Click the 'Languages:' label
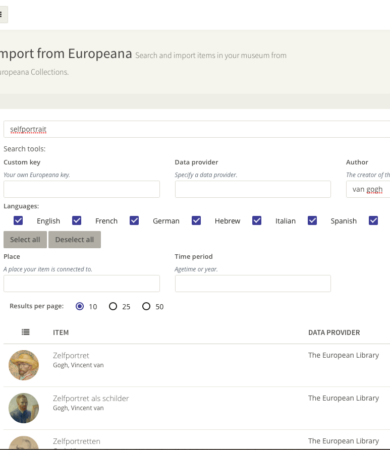This screenshot has height=450, width=390. coord(21,206)
